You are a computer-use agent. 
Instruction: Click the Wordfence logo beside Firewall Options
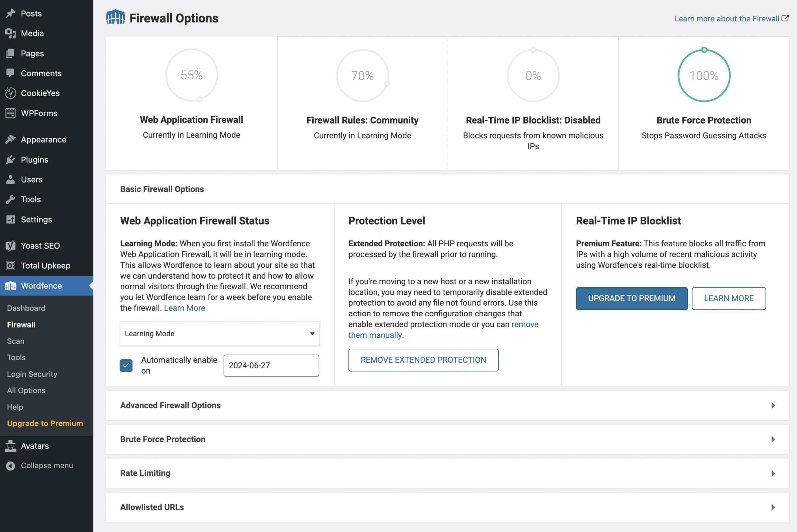pos(116,17)
